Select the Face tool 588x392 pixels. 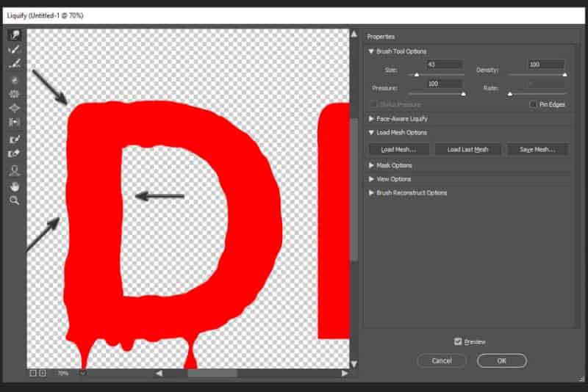click(x=15, y=171)
